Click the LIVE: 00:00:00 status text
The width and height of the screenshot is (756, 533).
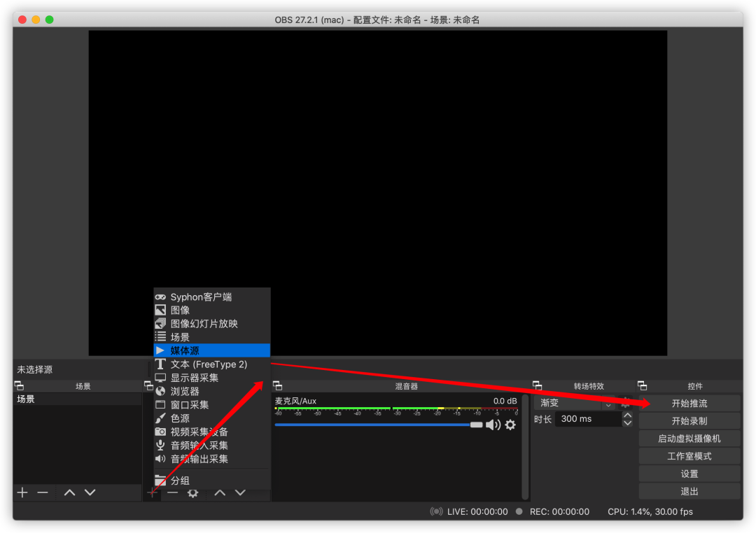click(477, 512)
